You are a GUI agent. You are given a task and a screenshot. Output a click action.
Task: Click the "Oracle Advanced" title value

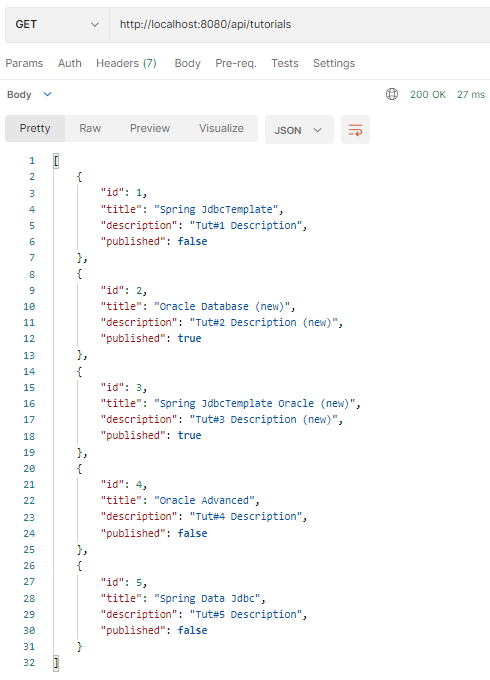(x=204, y=500)
